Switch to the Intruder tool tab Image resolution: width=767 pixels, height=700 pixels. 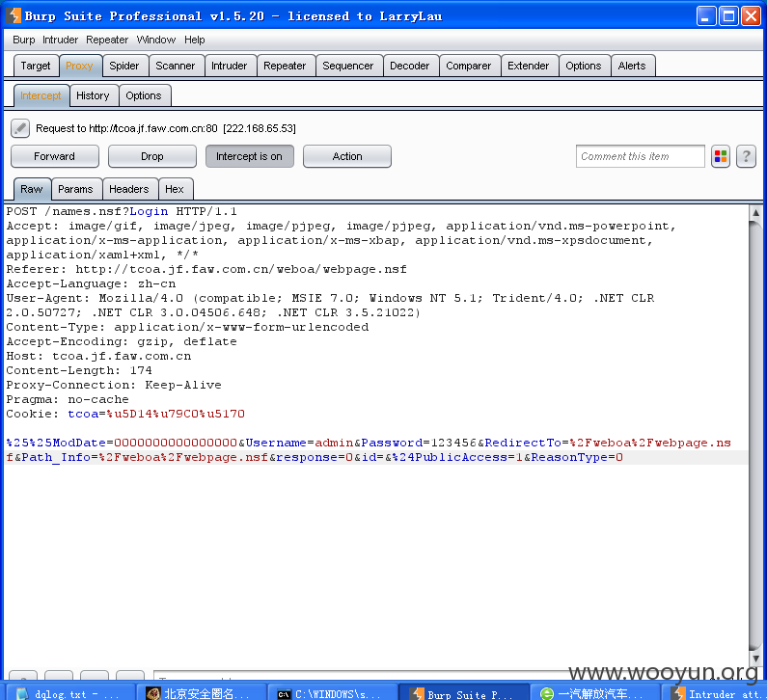click(230, 66)
